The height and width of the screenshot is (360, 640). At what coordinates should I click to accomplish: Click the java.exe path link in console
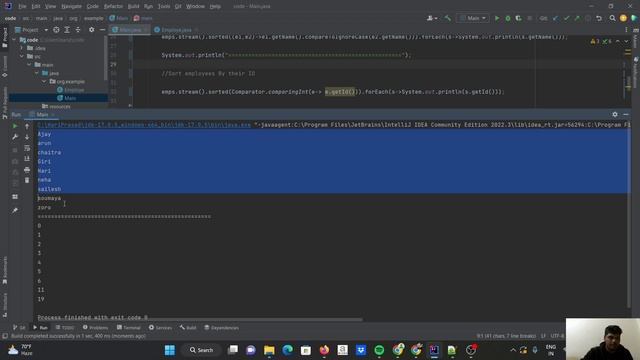(x=144, y=125)
